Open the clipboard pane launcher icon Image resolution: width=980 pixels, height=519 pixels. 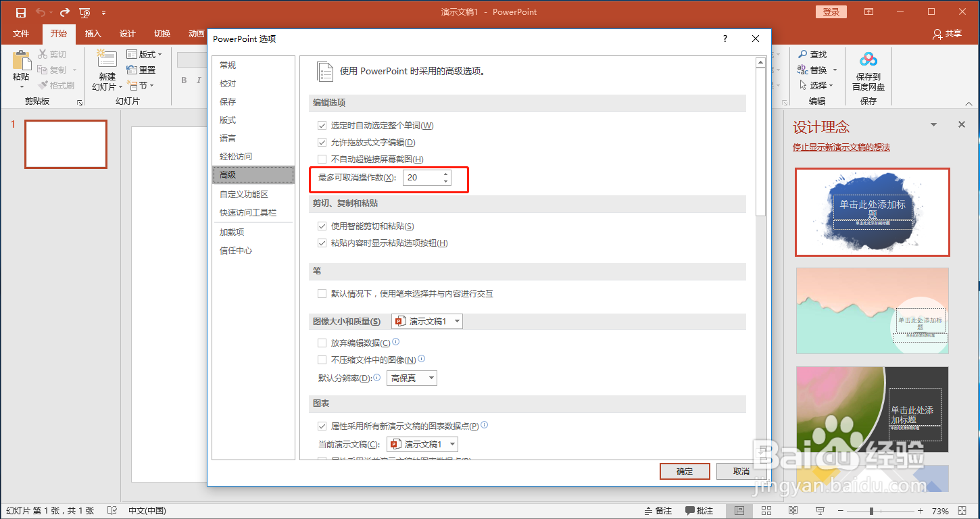(80, 103)
